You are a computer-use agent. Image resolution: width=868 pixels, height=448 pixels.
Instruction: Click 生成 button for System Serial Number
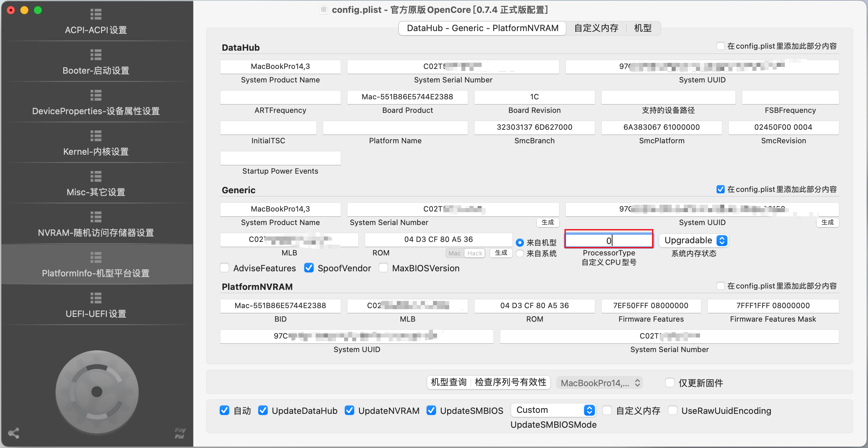click(x=548, y=222)
